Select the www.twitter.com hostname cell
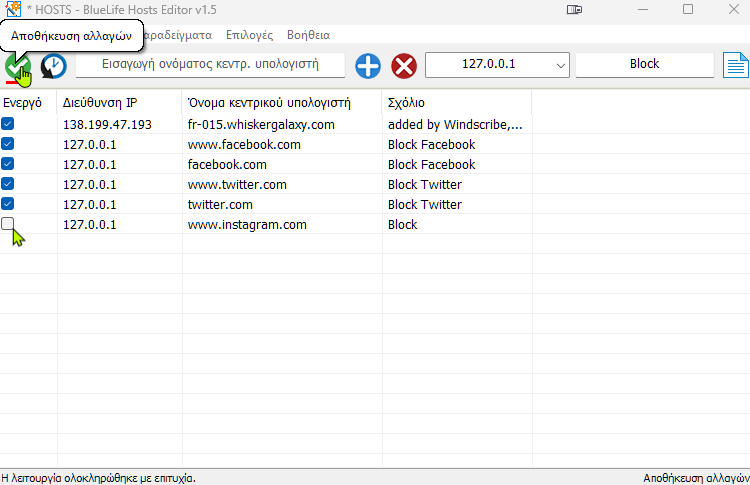 (237, 185)
